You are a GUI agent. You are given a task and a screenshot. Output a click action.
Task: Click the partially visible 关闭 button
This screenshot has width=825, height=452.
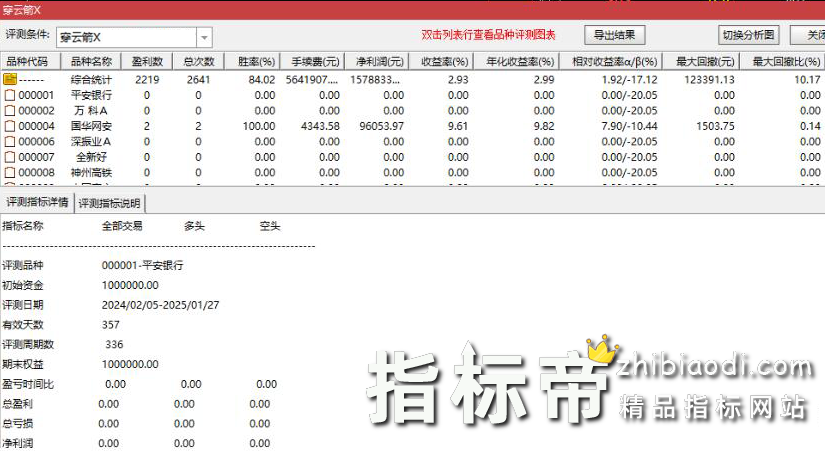pyautogui.click(x=808, y=35)
